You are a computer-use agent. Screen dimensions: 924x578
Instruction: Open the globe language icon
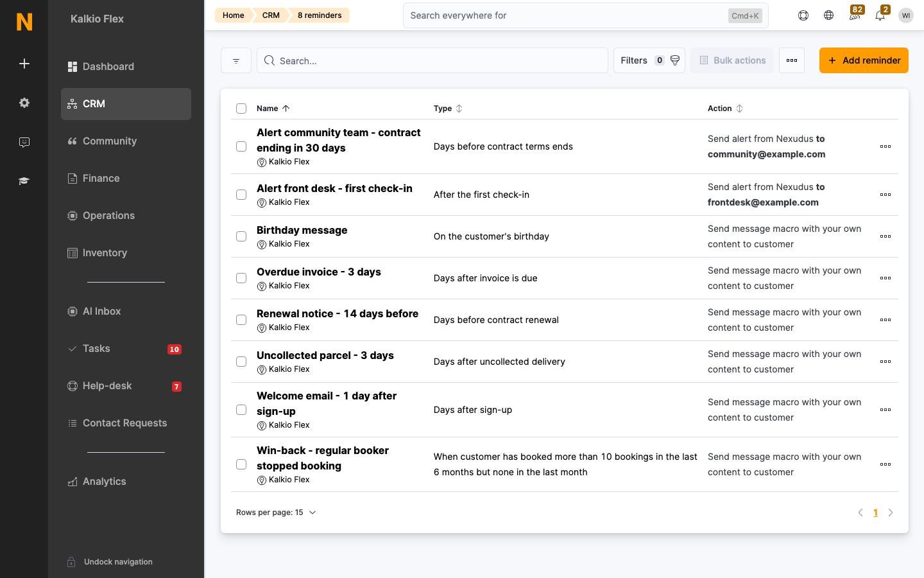point(828,15)
